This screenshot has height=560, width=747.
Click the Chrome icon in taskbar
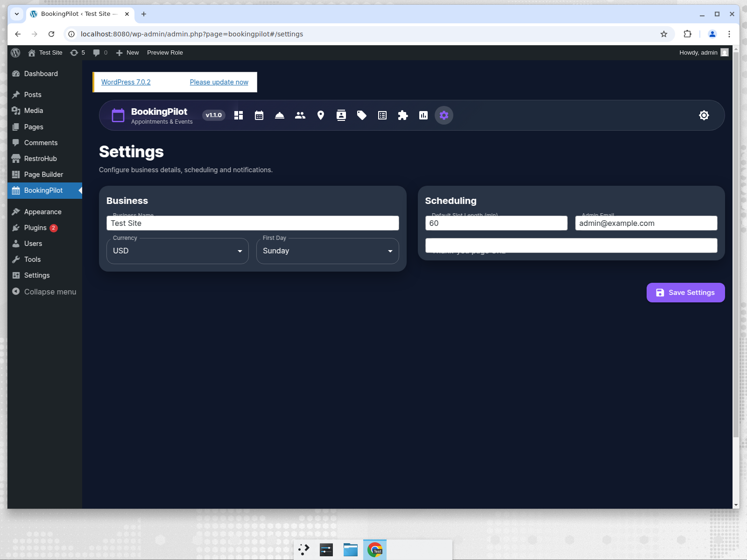[x=375, y=550]
